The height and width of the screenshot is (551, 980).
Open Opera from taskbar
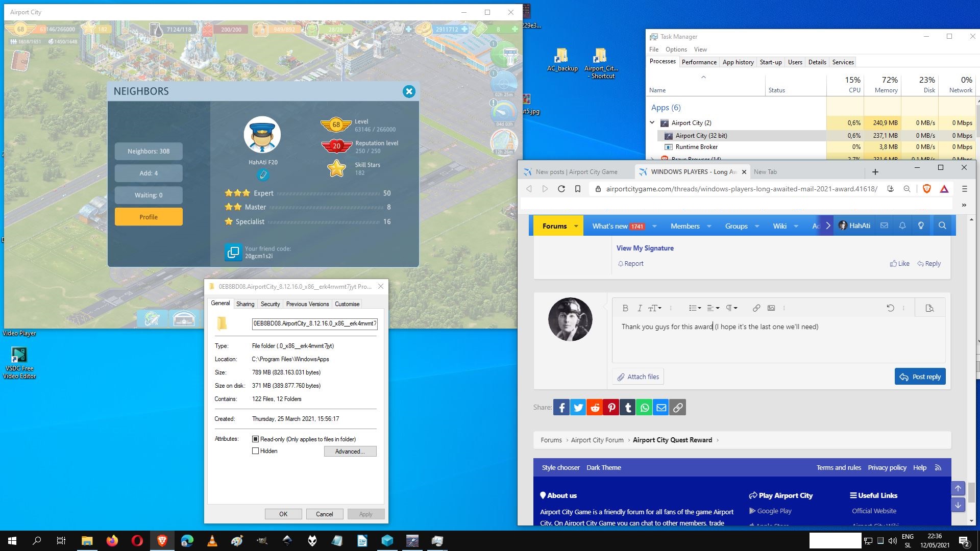pos(137,541)
